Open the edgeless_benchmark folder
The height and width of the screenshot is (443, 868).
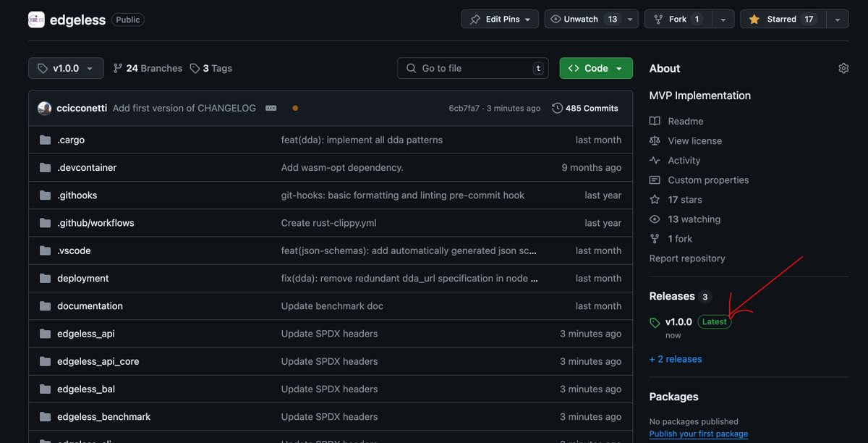(x=104, y=416)
